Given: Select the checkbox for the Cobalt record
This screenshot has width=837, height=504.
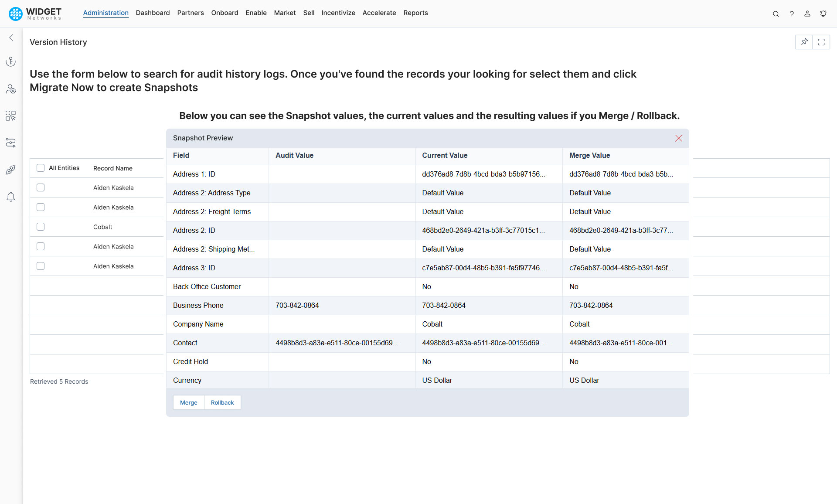Looking at the screenshot, I should coord(41,226).
